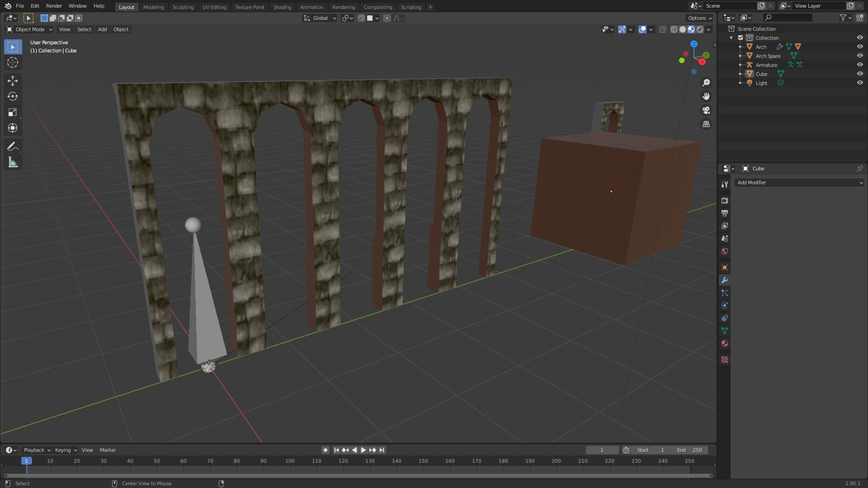Click the zoom magnifier viewport gizmo

(x=706, y=82)
